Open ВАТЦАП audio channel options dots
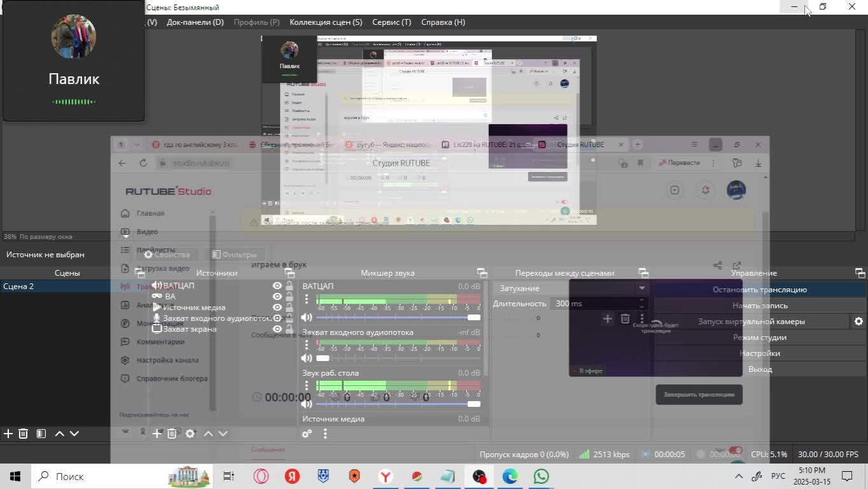Image resolution: width=868 pixels, height=489 pixels. [x=307, y=299]
